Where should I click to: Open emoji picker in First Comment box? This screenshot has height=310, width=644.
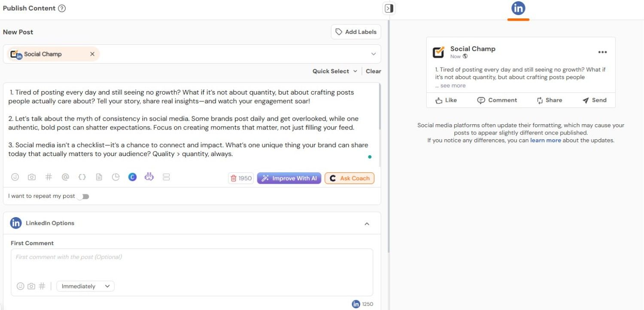(x=20, y=286)
